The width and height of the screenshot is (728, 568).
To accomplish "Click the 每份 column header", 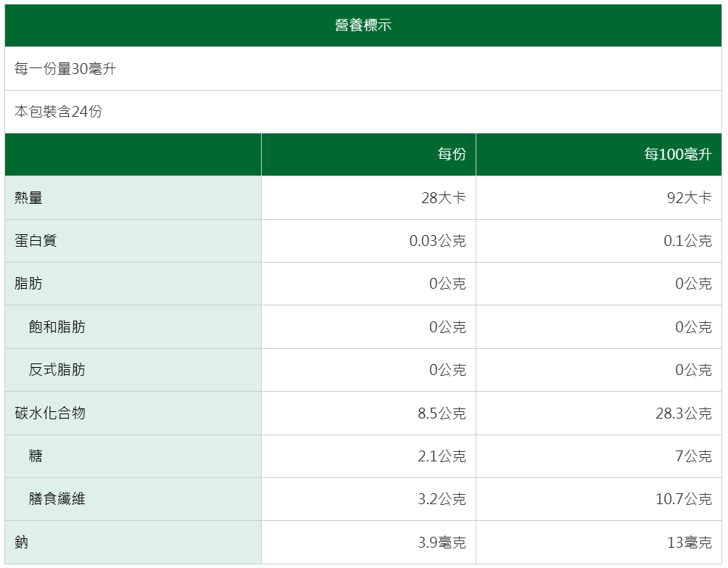I will click(x=451, y=155).
